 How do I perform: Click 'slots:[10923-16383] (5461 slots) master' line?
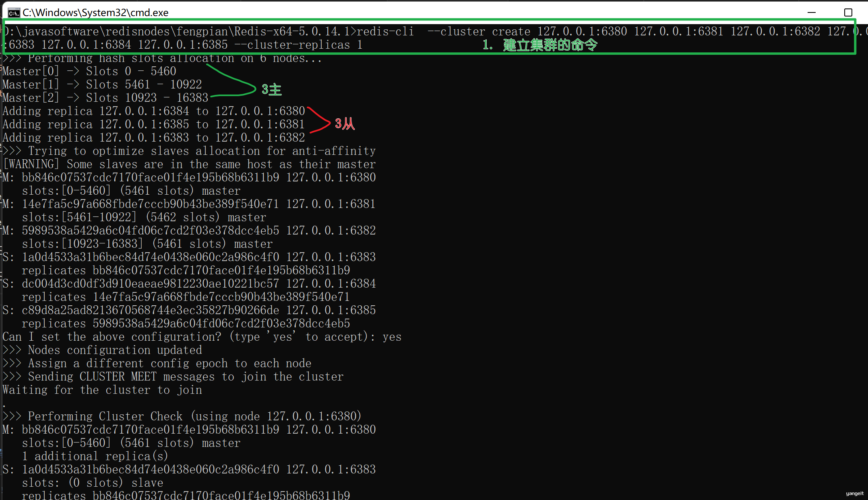pos(147,244)
